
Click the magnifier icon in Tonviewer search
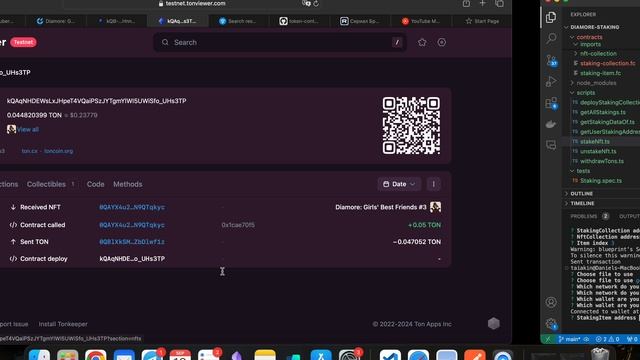pyautogui.click(x=165, y=42)
